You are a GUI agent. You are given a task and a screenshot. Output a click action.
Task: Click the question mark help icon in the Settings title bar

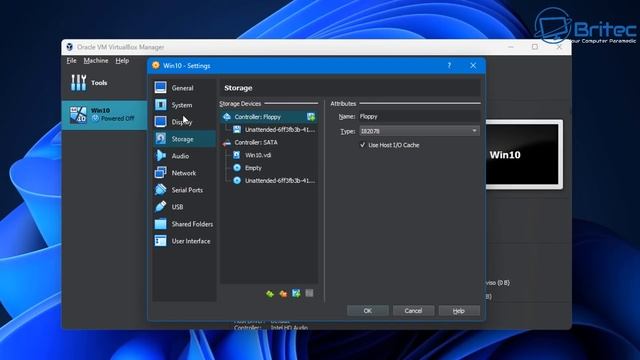point(449,65)
